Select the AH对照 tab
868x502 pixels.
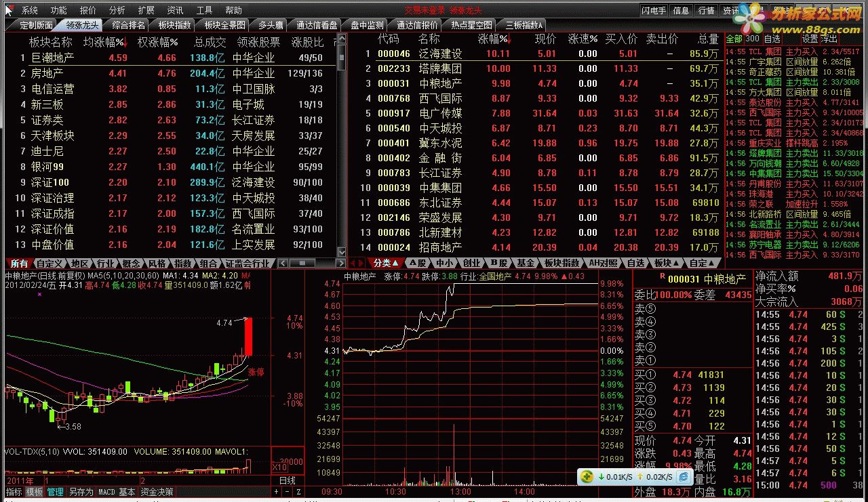[601, 263]
